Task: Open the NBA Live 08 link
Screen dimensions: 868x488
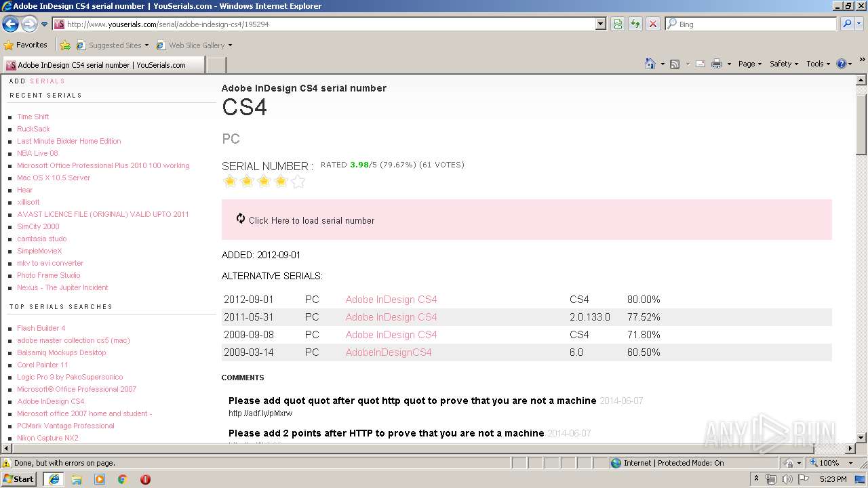Action: (37, 153)
